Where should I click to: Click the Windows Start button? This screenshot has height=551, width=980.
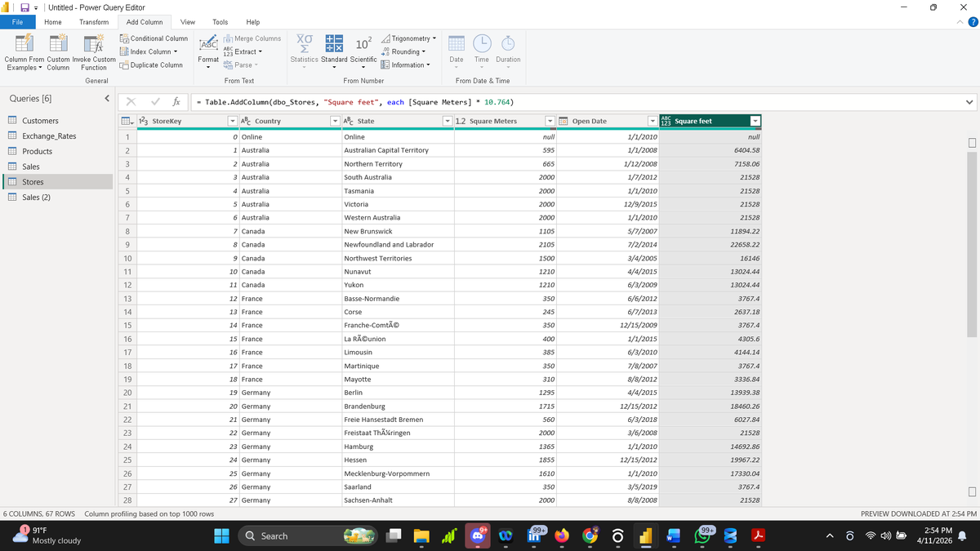(221, 536)
